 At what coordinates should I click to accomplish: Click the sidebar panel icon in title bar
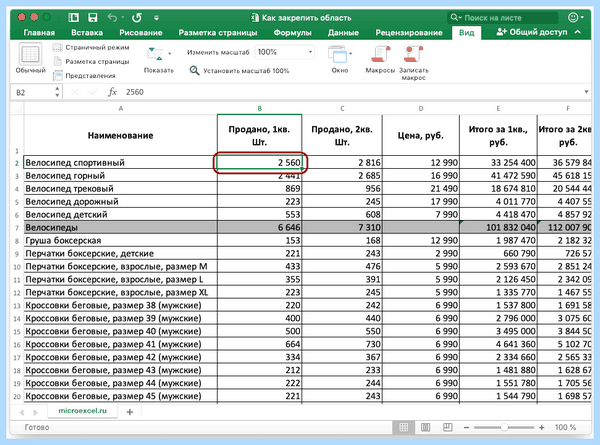73,18
